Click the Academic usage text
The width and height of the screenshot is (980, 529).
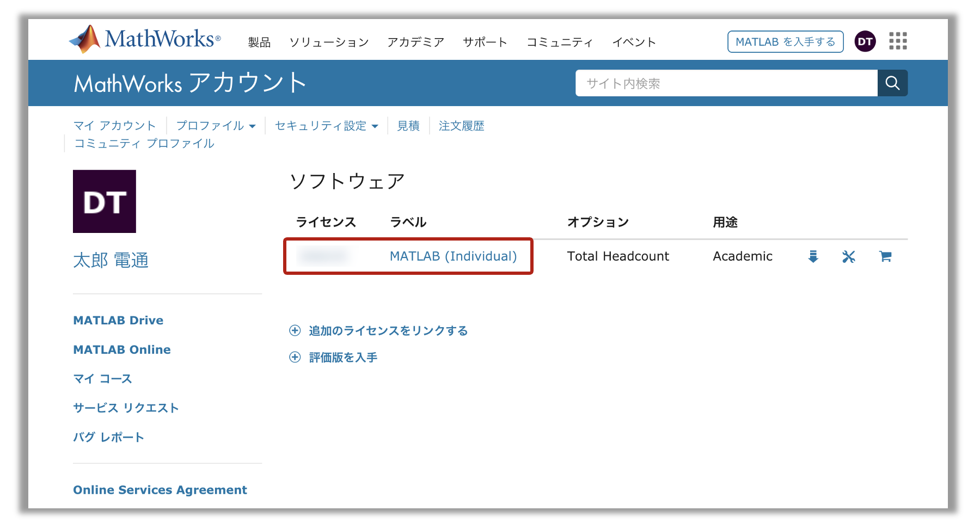pyautogui.click(x=743, y=256)
